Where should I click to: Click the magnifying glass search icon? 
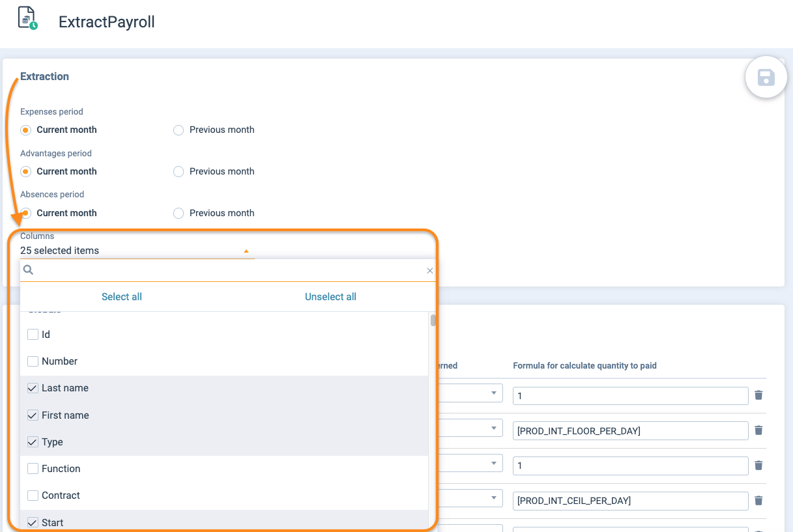click(28, 270)
